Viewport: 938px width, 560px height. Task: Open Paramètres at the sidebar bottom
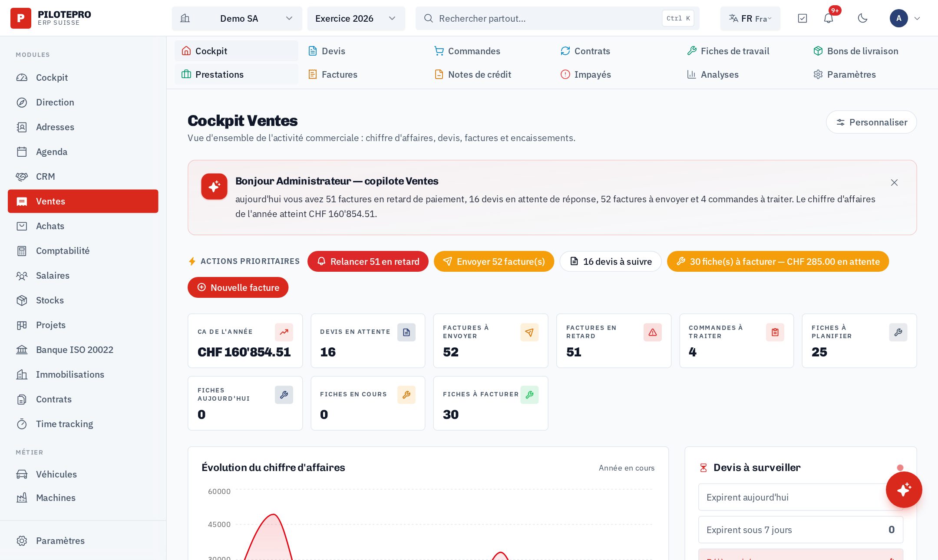tap(83, 541)
